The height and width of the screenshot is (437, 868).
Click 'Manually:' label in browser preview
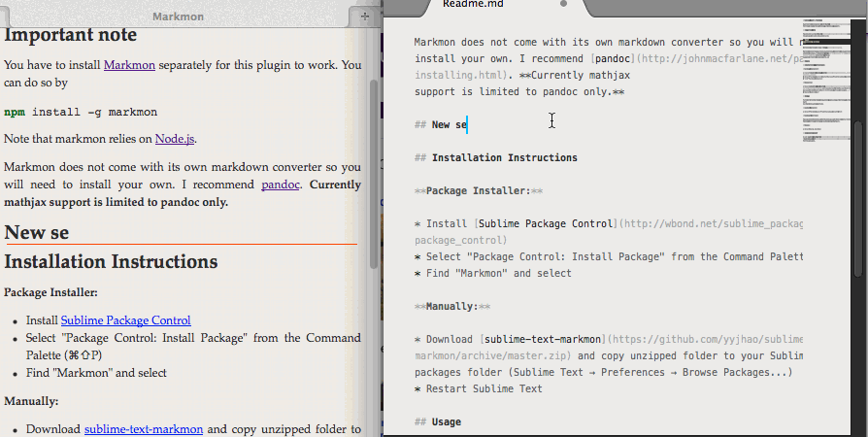click(31, 401)
